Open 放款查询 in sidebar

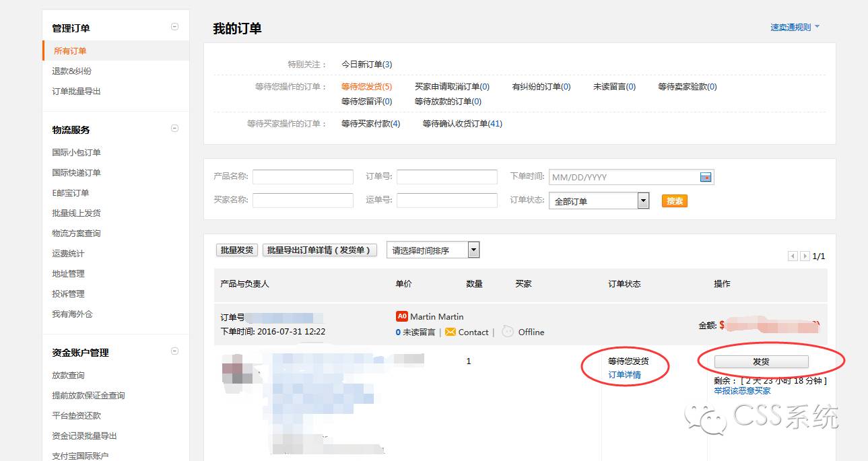point(68,376)
